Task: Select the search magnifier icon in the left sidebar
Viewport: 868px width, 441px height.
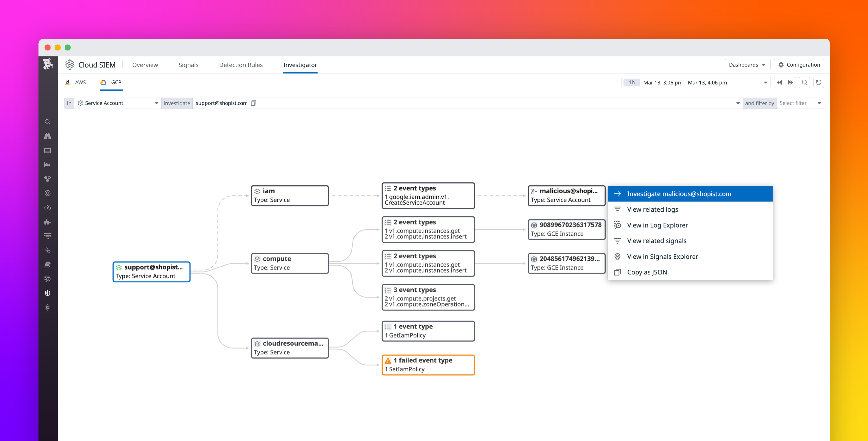Action: 48,122
